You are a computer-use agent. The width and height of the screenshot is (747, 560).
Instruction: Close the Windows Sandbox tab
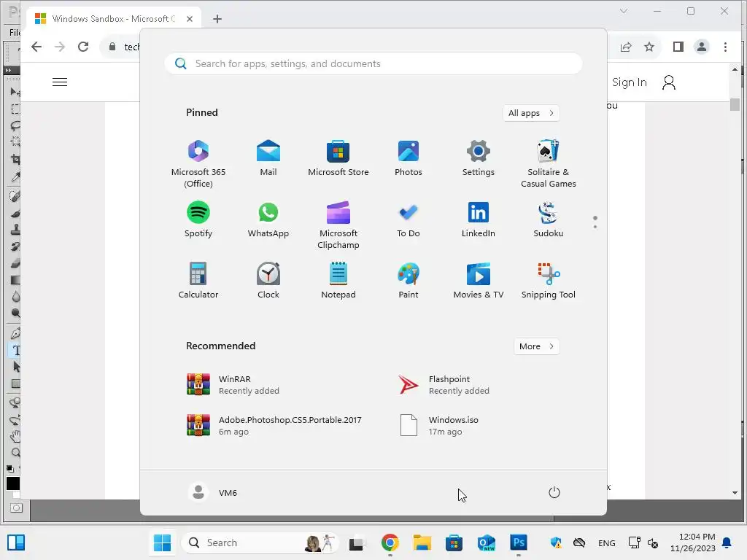190,19
